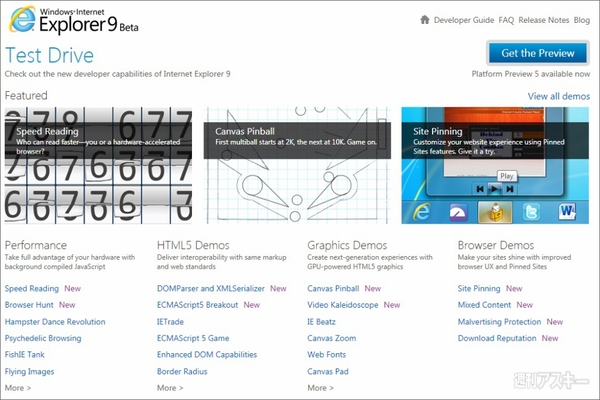Open Malvertising Protection demo

pyautogui.click(x=499, y=322)
